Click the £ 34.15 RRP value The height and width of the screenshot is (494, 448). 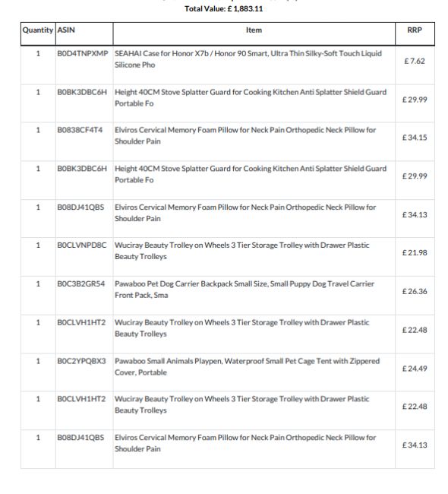415,138
